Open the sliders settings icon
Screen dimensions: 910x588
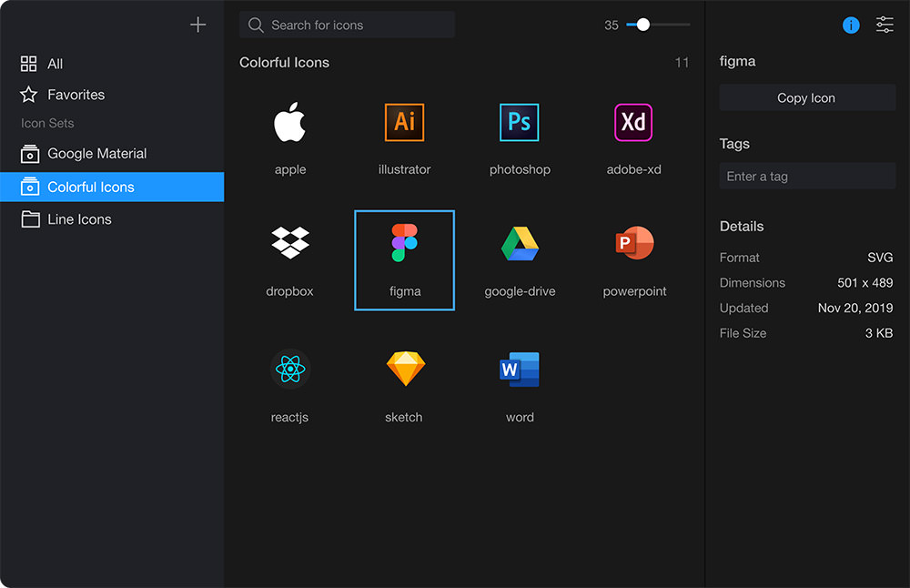point(885,25)
